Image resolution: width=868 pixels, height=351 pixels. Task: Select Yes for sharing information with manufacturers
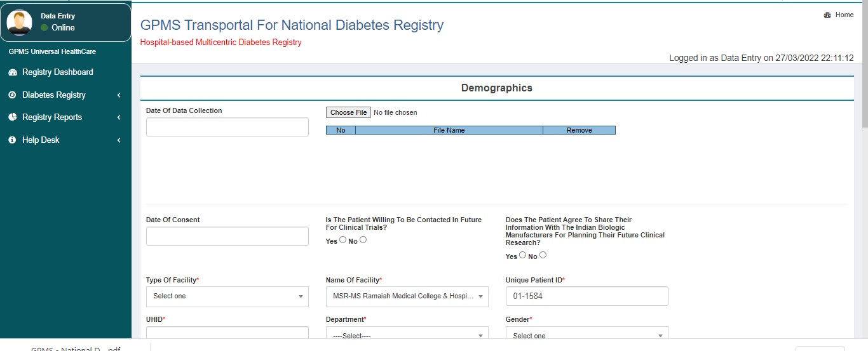523,255
